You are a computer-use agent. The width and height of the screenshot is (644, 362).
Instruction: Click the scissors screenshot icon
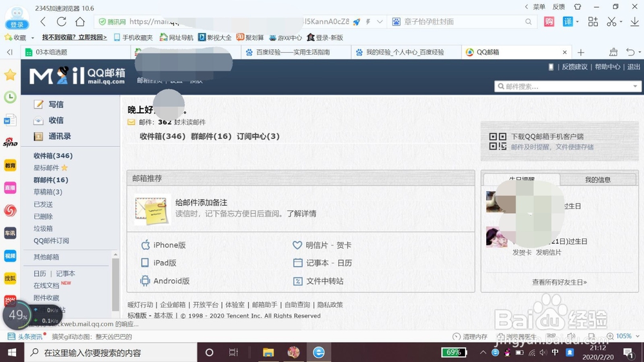pyautogui.click(x=612, y=22)
